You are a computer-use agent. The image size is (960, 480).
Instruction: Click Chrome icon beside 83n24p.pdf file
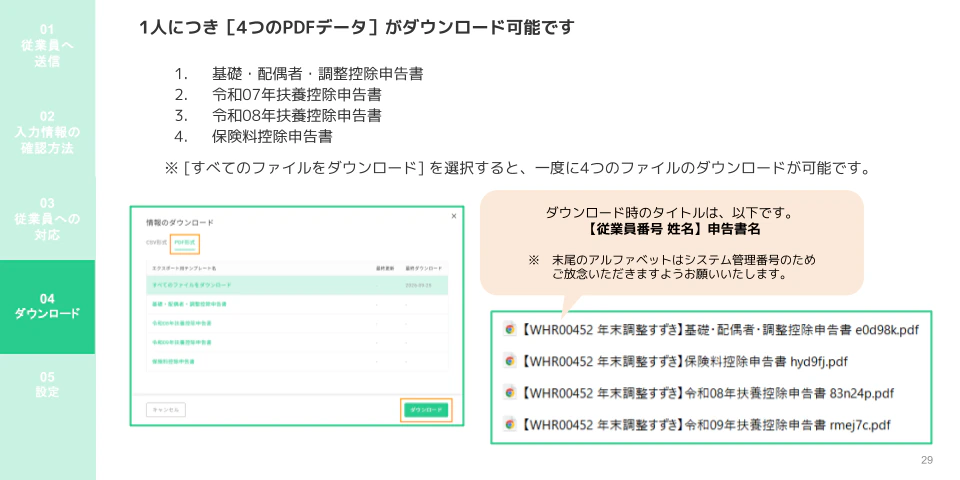tap(509, 393)
